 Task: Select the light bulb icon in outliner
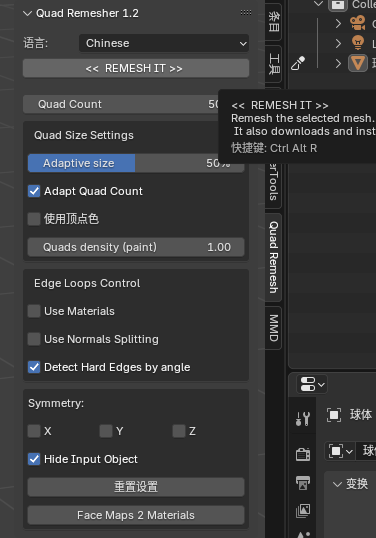[358, 43]
